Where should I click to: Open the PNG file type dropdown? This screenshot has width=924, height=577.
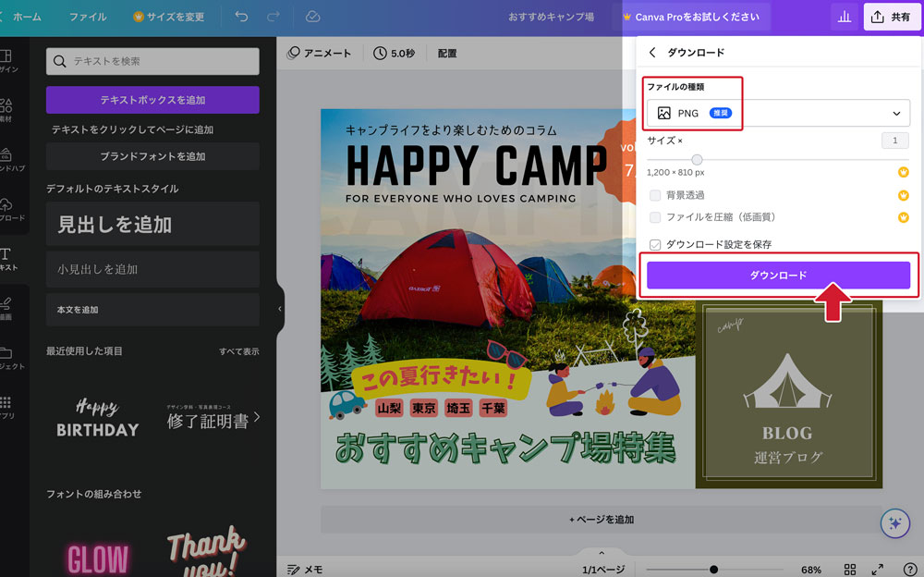[x=778, y=114]
